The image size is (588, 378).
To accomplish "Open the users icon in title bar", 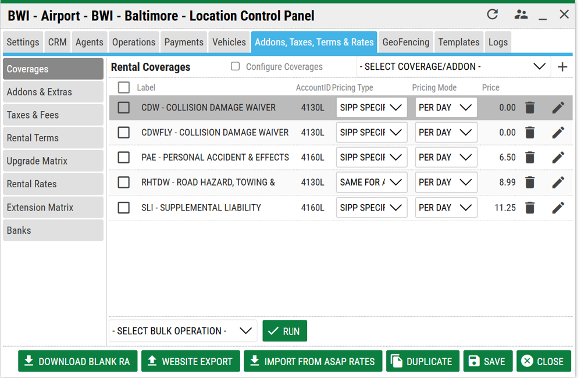I will (x=521, y=15).
